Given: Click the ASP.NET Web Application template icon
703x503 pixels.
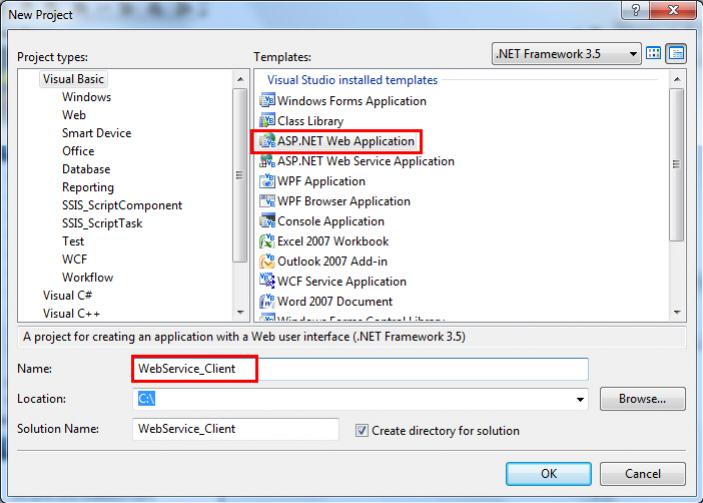Looking at the screenshot, I should (x=267, y=141).
